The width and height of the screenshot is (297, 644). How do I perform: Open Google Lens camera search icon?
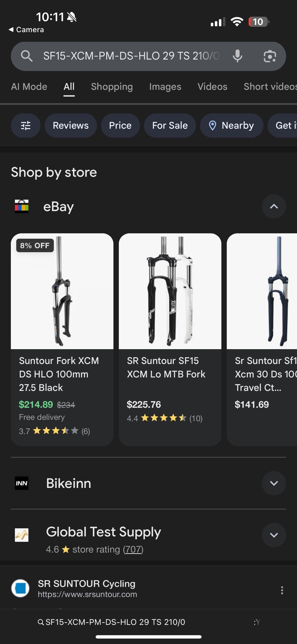[x=270, y=56]
